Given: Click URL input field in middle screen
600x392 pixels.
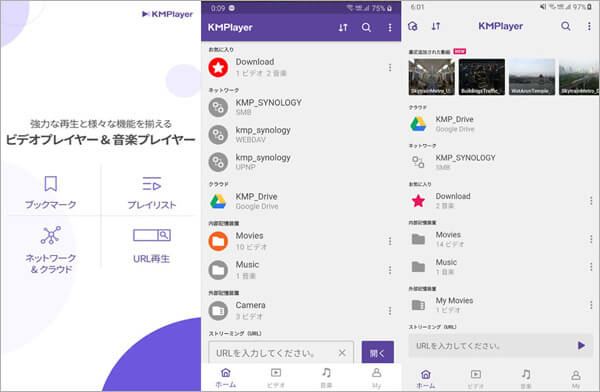Looking at the screenshot, I should (x=281, y=353).
